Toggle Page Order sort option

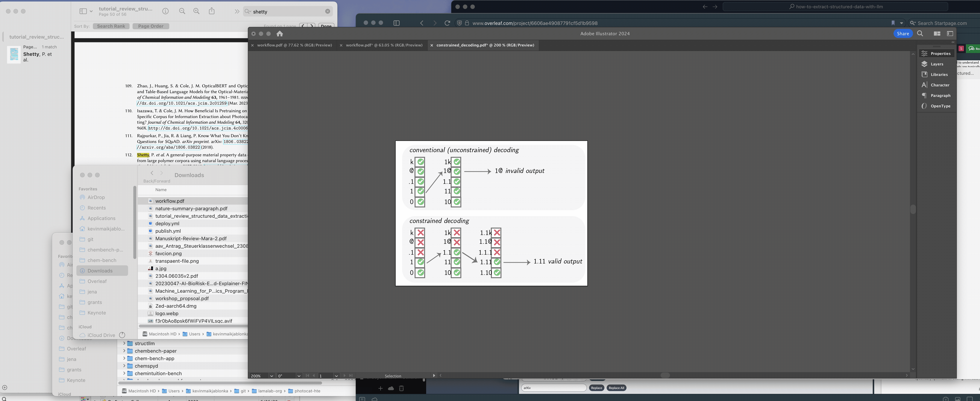151,26
